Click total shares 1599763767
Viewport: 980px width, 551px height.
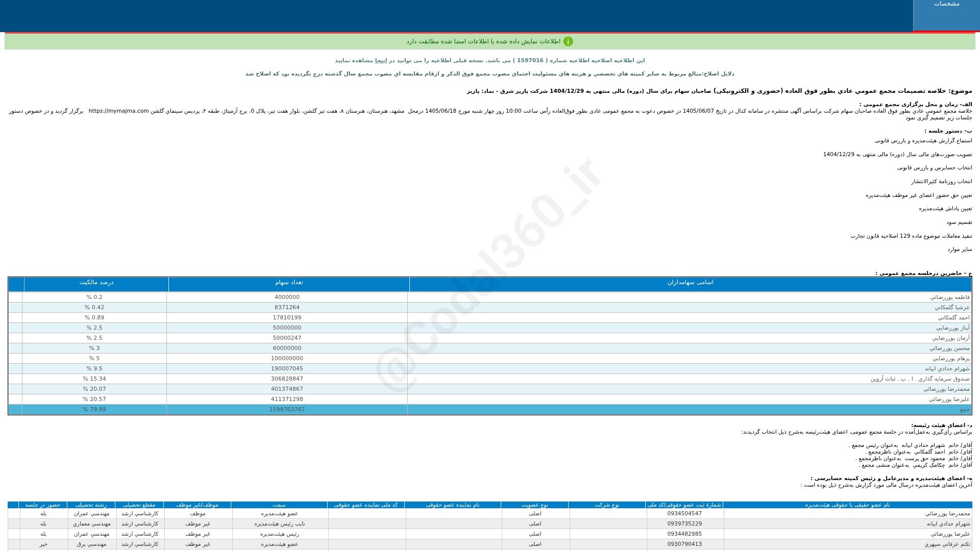[x=287, y=410]
